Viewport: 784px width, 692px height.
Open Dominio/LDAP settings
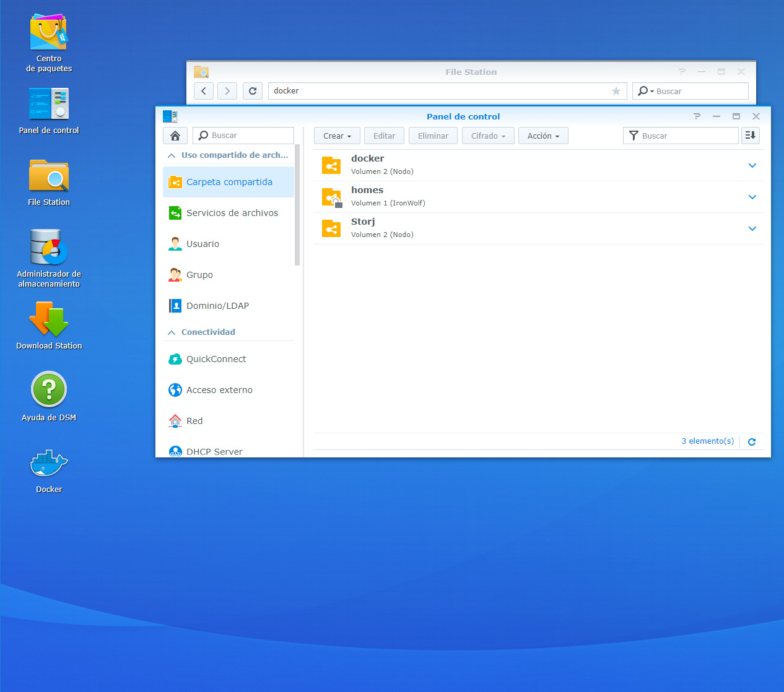coord(229,306)
